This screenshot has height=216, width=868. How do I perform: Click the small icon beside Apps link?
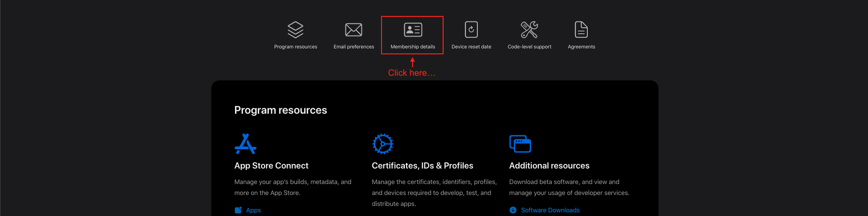click(x=238, y=210)
